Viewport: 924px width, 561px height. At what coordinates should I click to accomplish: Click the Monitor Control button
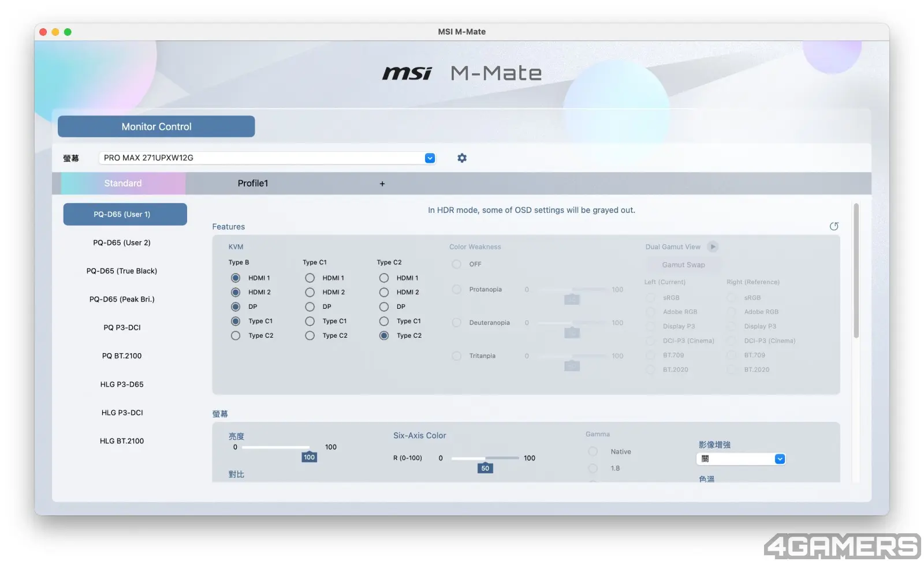tap(157, 126)
